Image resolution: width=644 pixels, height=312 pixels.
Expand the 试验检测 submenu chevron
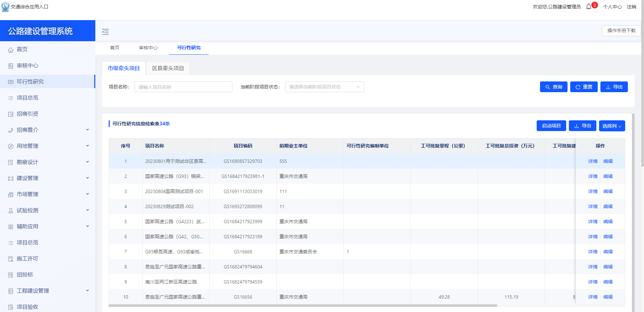(x=88, y=210)
